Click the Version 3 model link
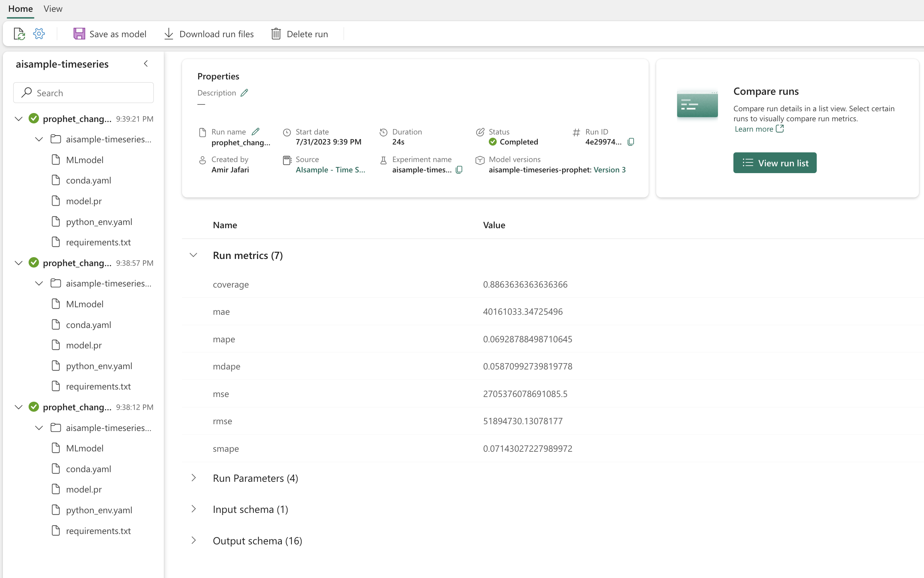924x578 pixels. (610, 170)
